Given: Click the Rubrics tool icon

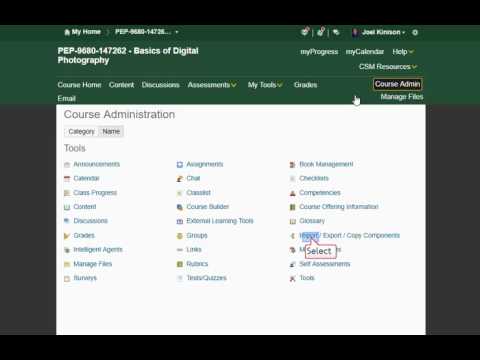Looking at the screenshot, I should point(180,264).
